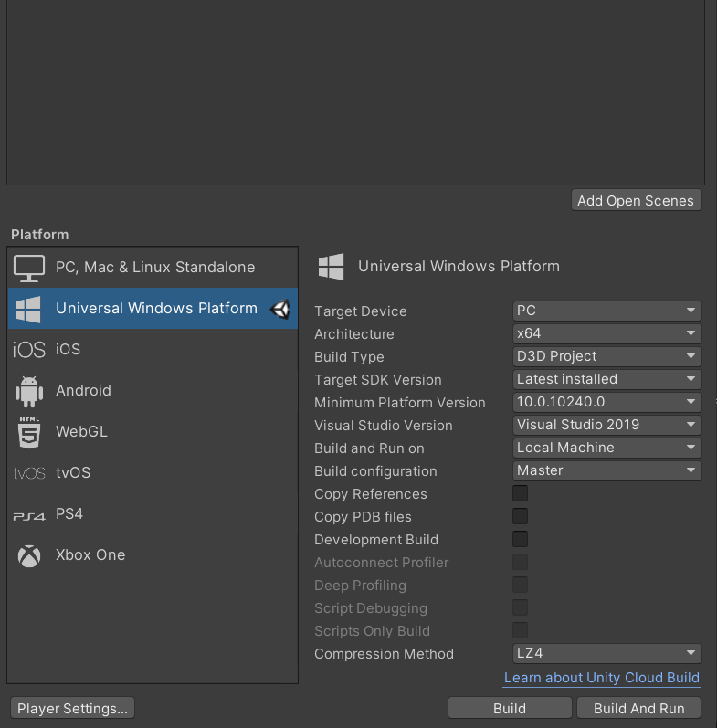This screenshot has width=717, height=728.
Task: Click the Unity logo icon on selected platform
Action: coord(280,310)
